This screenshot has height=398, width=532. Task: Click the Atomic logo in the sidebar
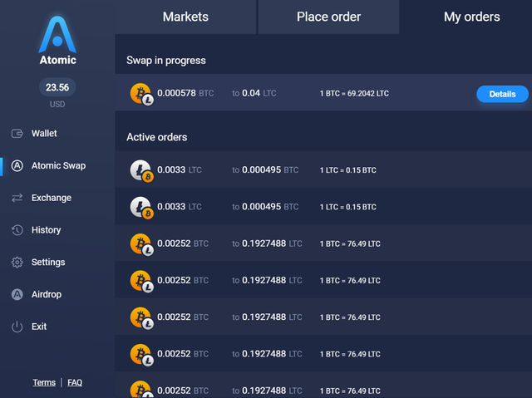point(57,40)
